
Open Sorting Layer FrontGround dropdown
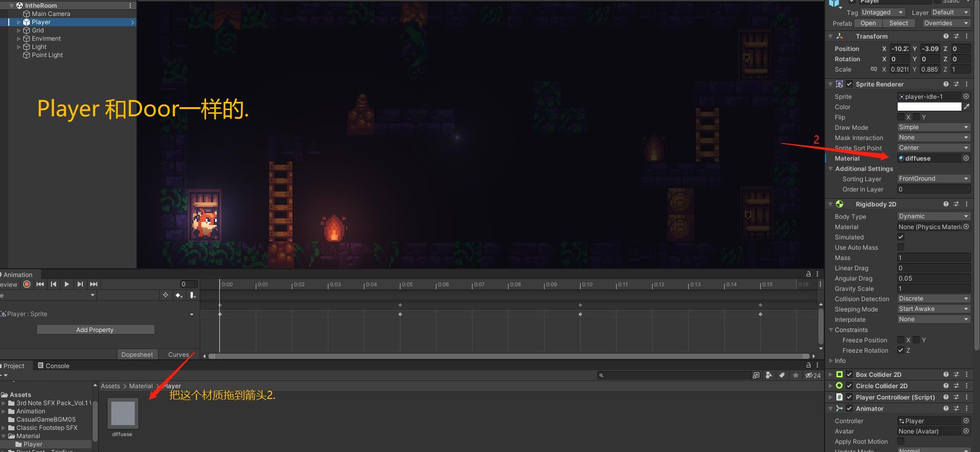point(934,179)
